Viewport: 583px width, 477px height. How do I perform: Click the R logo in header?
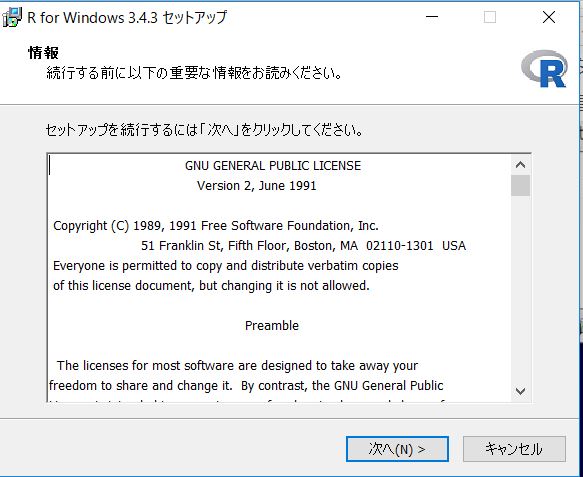544,69
